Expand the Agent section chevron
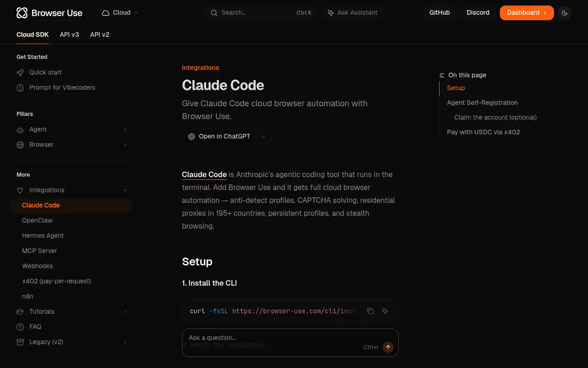 pyautogui.click(x=125, y=130)
